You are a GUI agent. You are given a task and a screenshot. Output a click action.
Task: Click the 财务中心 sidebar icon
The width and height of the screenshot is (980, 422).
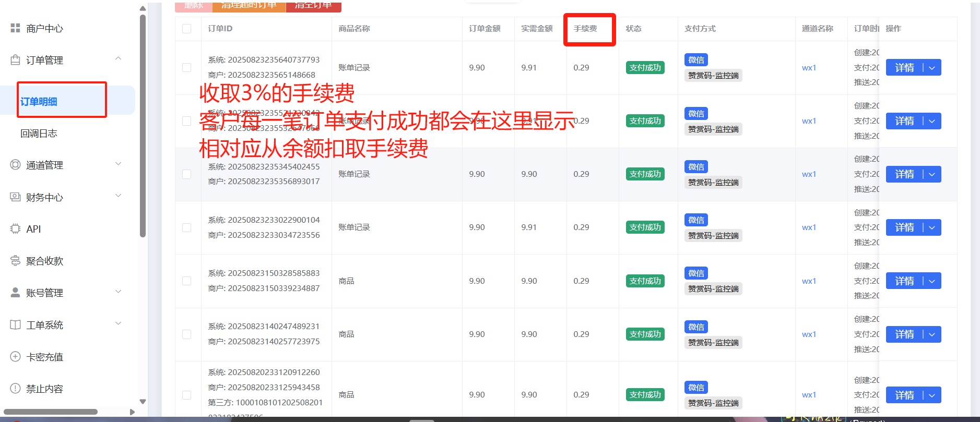(15, 197)
